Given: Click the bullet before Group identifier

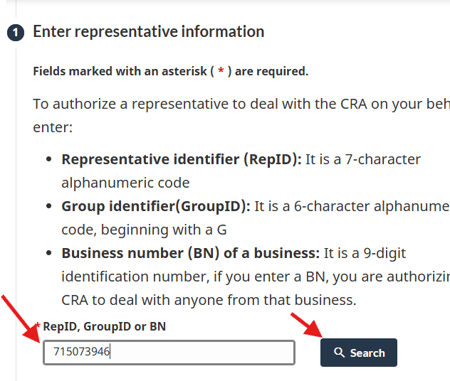Looking at the screenshot, I should tap(49, 206).
